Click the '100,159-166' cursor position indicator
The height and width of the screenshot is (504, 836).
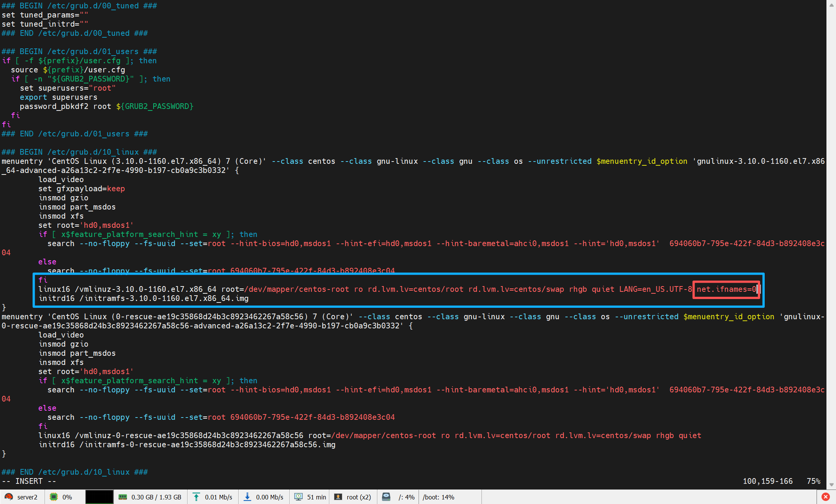tap(767, 481)
